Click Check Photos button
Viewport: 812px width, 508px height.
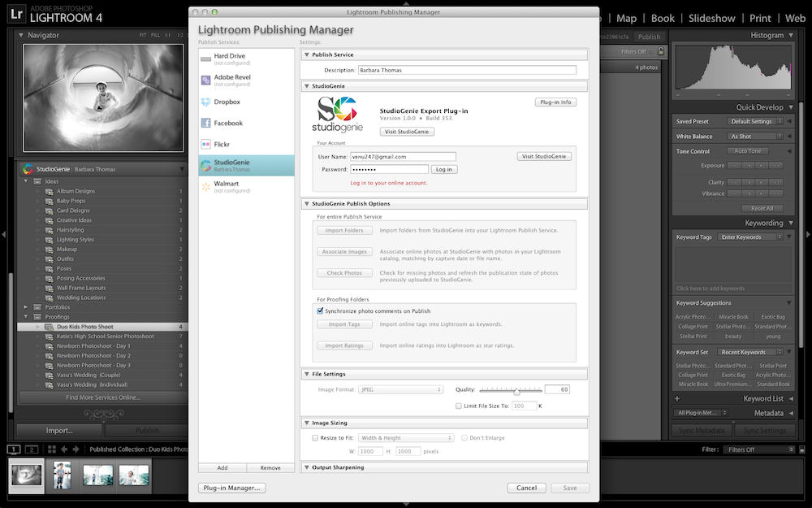pyautogui.click(x=344, y=273)
